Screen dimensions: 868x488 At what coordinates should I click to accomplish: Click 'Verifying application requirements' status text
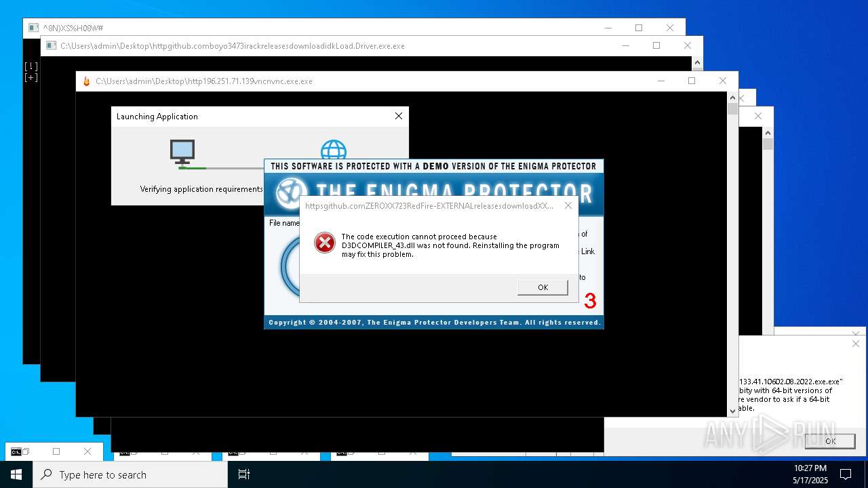point(201,189)
